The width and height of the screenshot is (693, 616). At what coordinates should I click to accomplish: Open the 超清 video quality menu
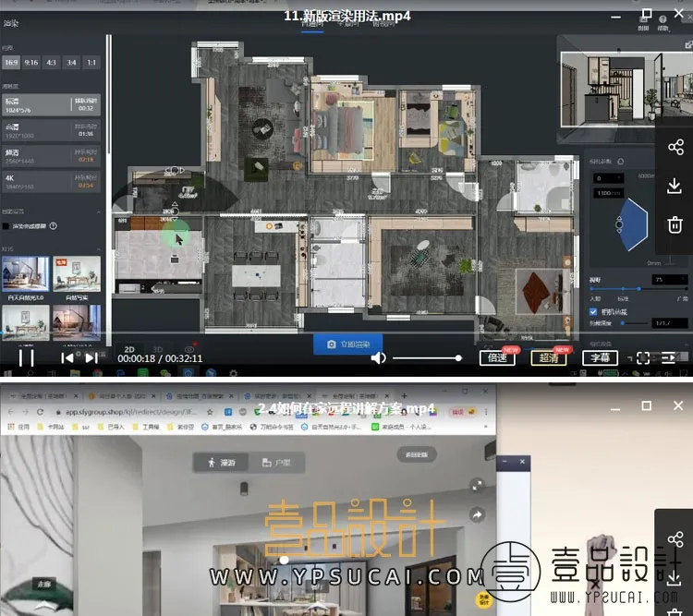pos(549,357)
